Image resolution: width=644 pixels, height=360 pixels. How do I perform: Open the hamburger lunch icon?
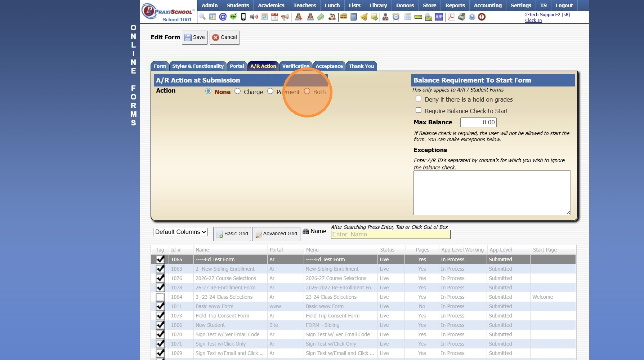tap(344, 17)
